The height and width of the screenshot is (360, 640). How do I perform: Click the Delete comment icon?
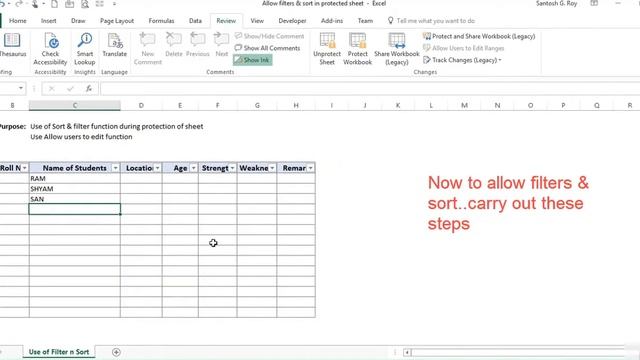point(173,45)
